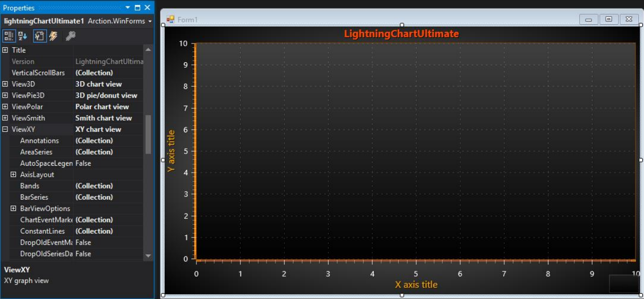Open the object selector dropdown
This screenshot has height=299, width=644.
point(150,21)
